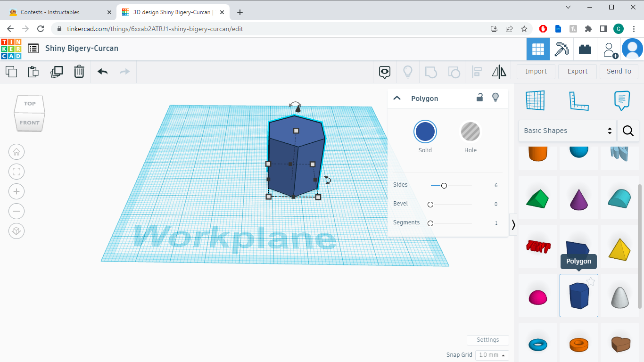This screenshot has width=644, height=362.
Task: Pick the yellow Pyramid shape
Action: [x=619, y=249]
